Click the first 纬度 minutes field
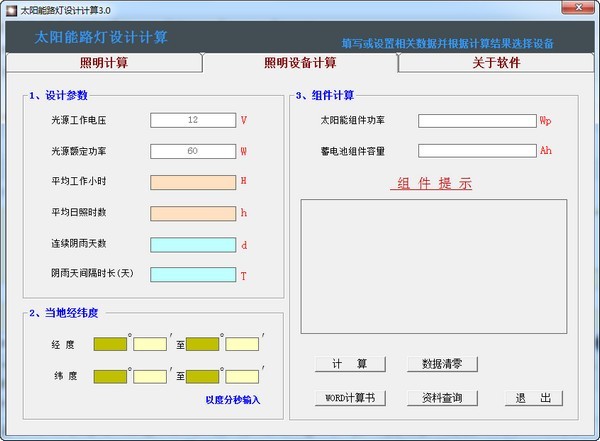This screenshot has width=600, height=441. [x=150, y=376]
